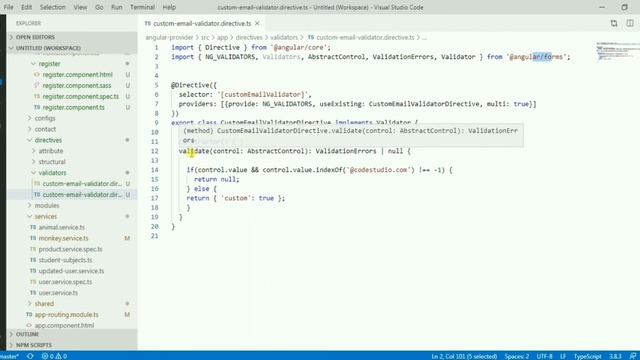Open user.service.ts file
640x360 pixels.
click(58, 293)
